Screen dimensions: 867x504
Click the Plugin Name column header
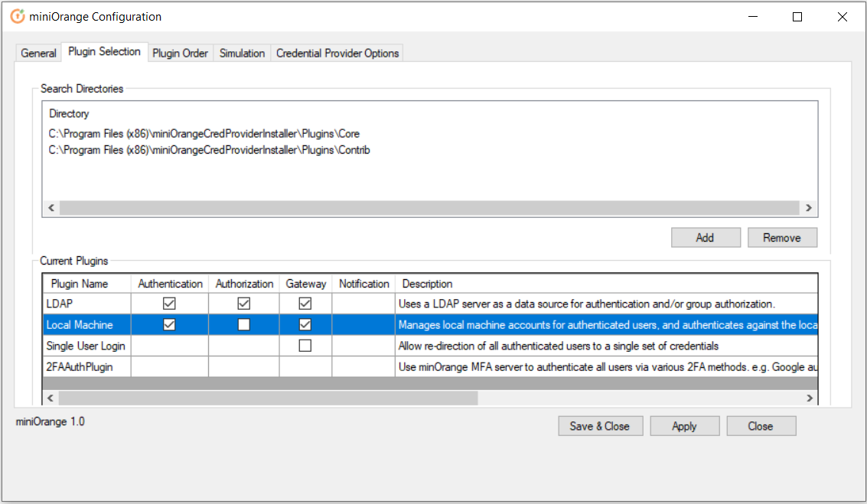pyautogui.click(x=86, y=284)
